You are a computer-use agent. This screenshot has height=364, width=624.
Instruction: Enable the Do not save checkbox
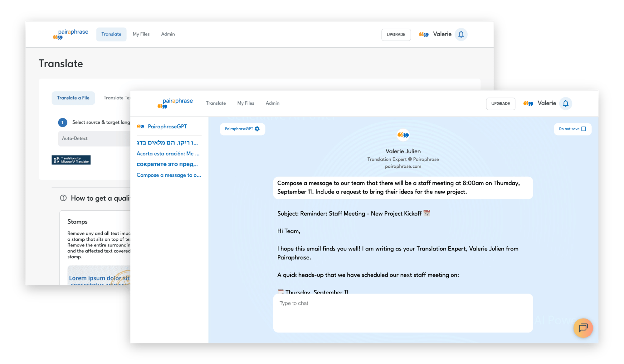tap(583, 129)
